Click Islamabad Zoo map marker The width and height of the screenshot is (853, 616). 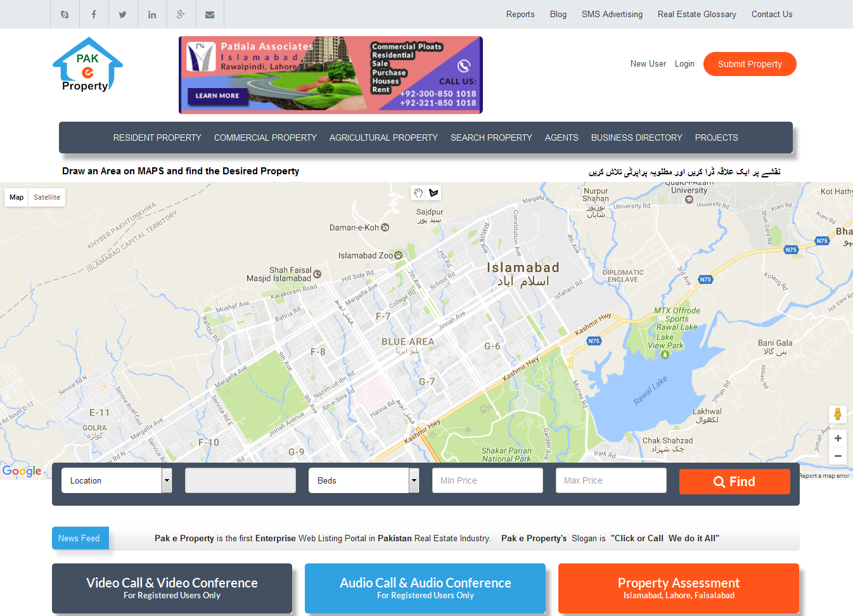[398, 255]
